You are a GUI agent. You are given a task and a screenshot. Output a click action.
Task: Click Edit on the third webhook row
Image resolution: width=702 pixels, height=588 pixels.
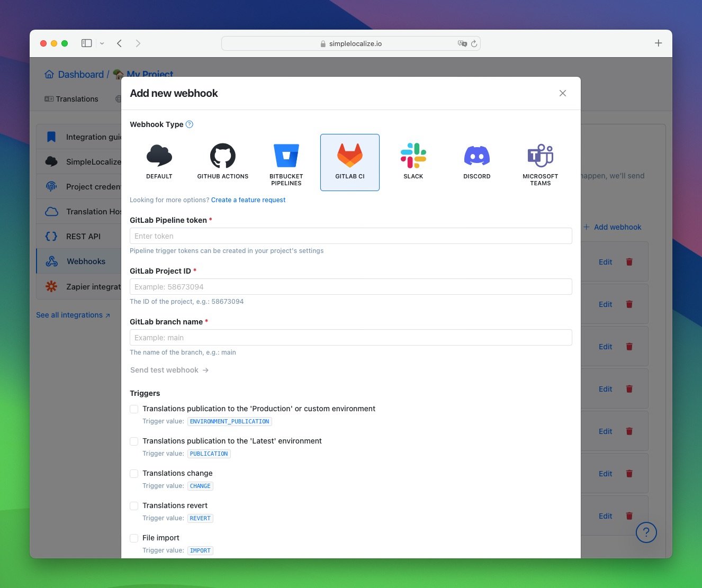pyautogui.click(x=605, y=347)
